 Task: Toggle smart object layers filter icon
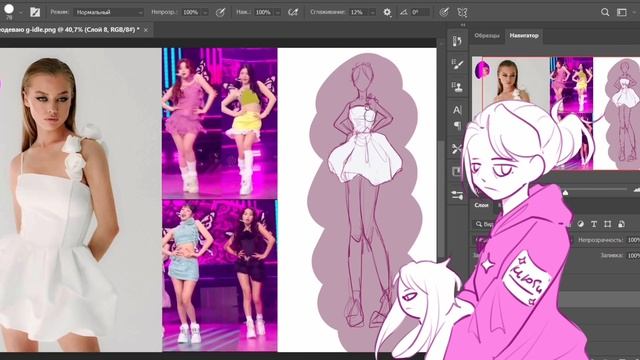(621, 224)
